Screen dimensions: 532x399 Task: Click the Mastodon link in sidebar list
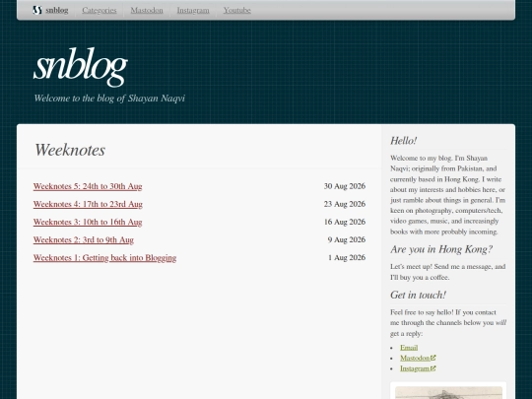415,358
